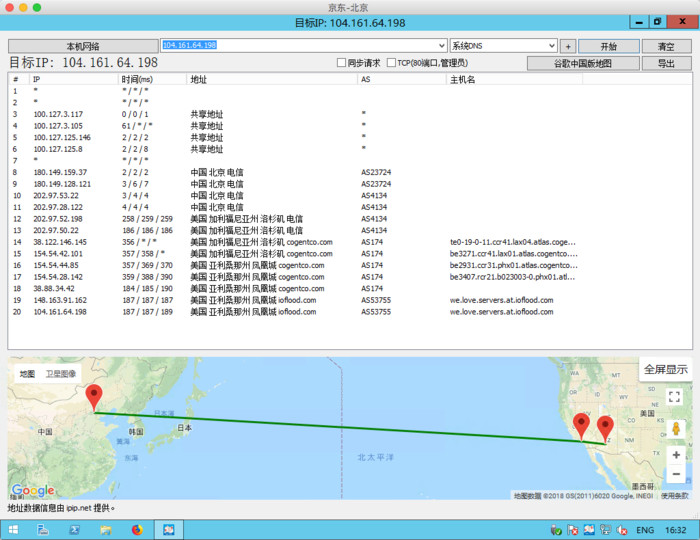Switch to 卫星图像 satellite view tab

point(61,374)
